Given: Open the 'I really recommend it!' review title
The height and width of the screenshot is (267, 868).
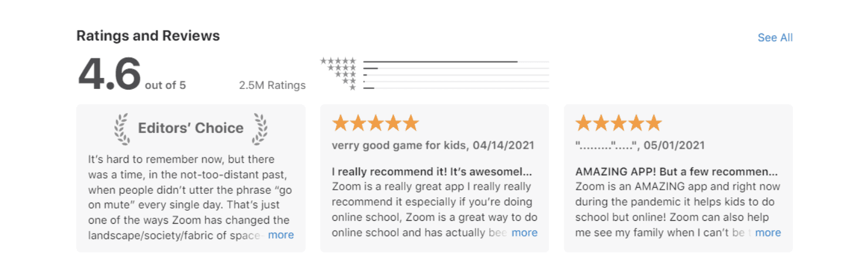Looking at the screenshot, I should point(432,172).
